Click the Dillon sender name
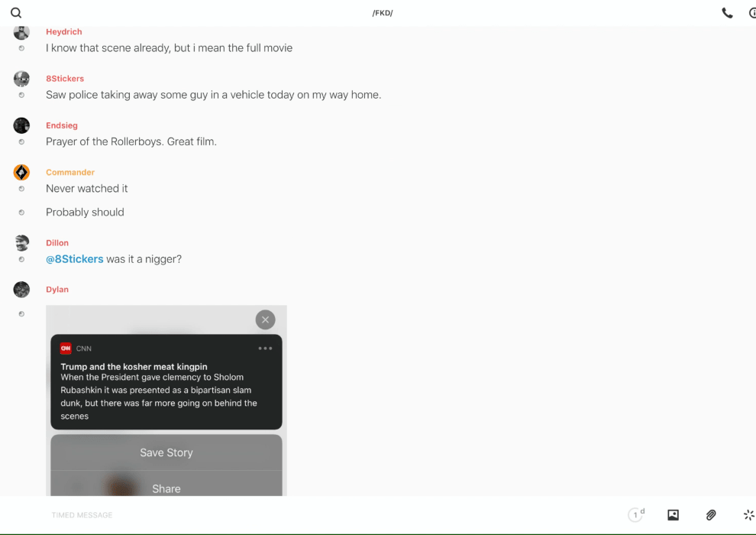Image resolution: width=756 pixels, height=535 pixels. (x=57, y=242)
